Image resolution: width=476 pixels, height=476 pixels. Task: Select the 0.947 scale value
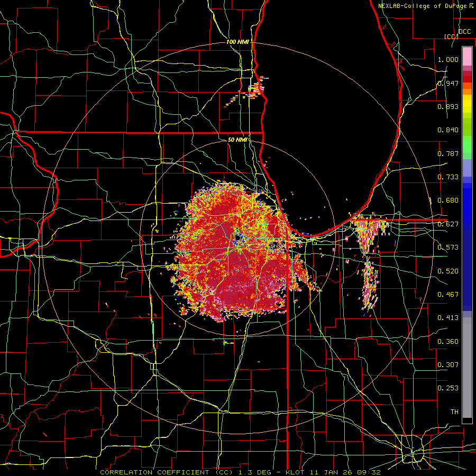[448, 83]
